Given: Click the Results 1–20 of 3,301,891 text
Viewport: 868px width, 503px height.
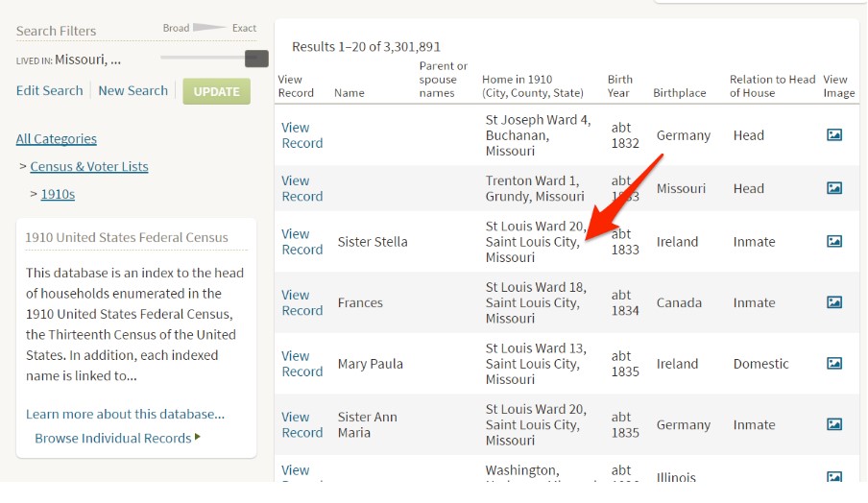Looking at the screenshot, I should [x=366, y=47].
